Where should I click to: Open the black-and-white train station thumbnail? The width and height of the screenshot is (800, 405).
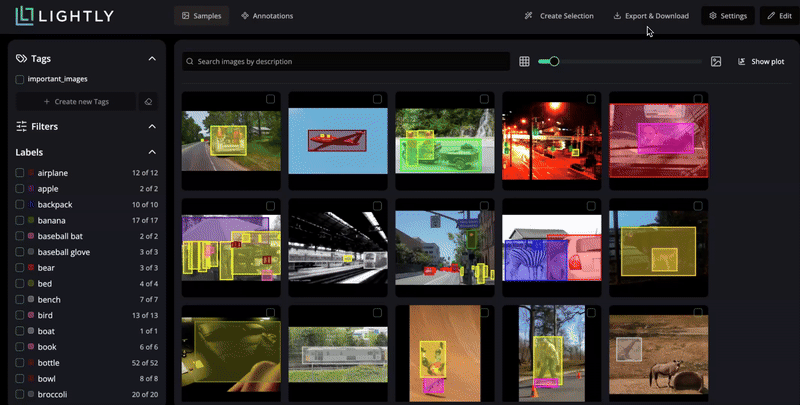point(338,248)
